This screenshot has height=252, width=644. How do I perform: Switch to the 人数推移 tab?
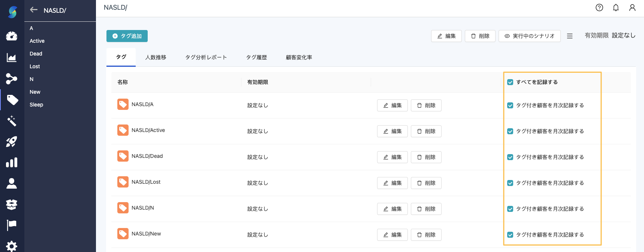tap(156, 57)
